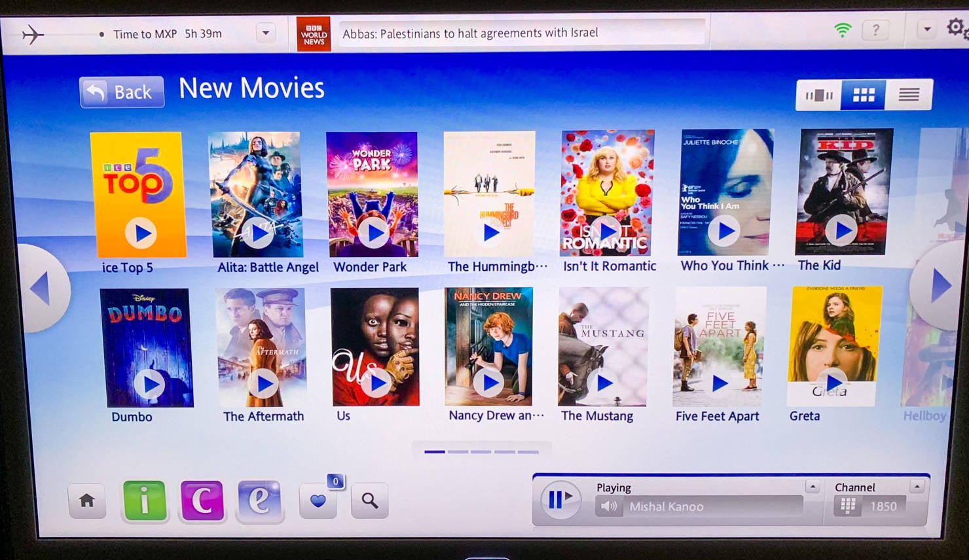The image size is (969, 560).
Task: Expand the Time to MXP dropdown
Action: click(x=266, y=33)
